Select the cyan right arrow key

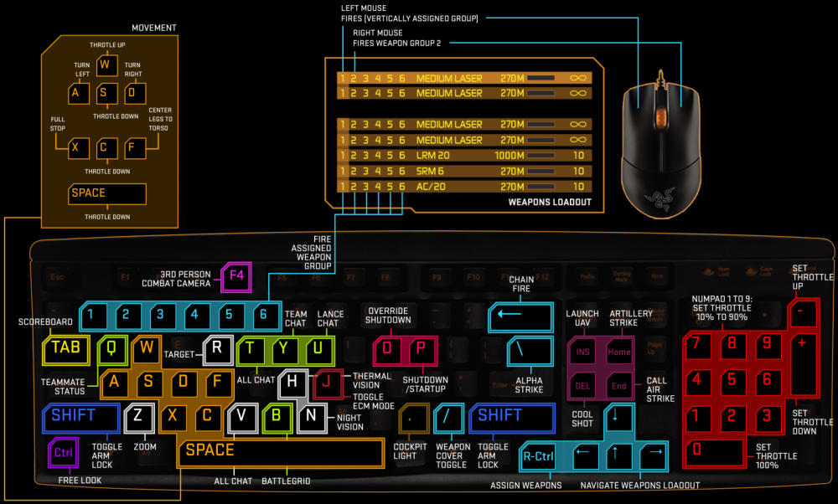(x=654, y=456)
